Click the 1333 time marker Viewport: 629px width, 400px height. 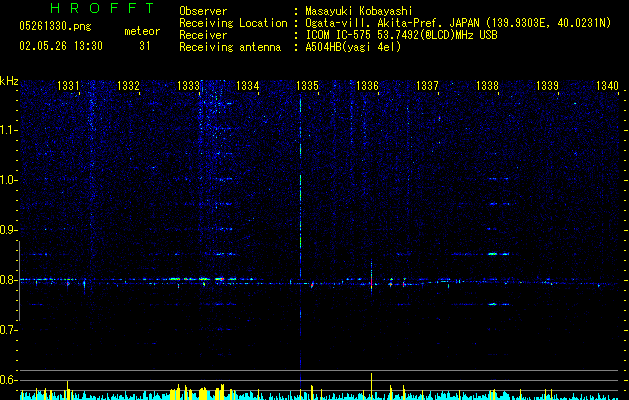pyautogui.click(x=188, y=86)
